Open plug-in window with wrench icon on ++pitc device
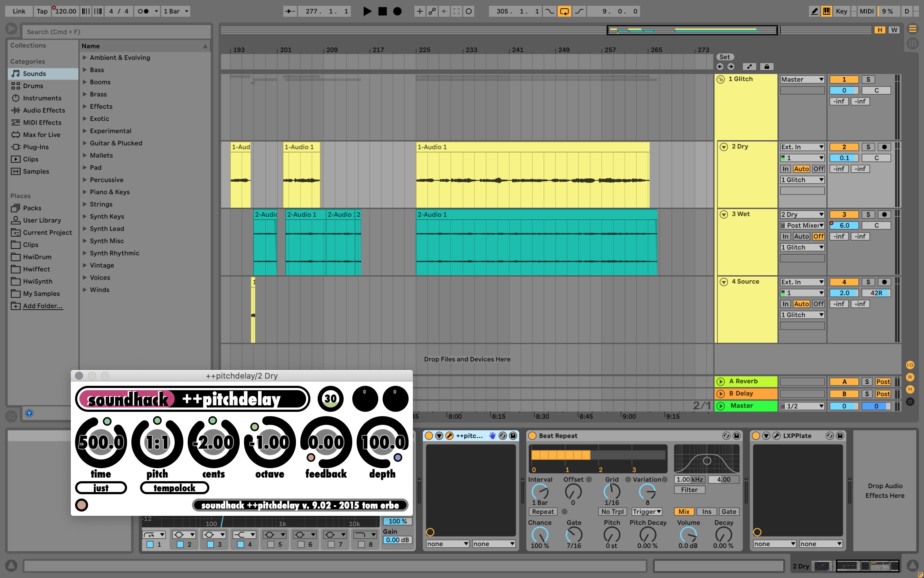 (449, 436)
